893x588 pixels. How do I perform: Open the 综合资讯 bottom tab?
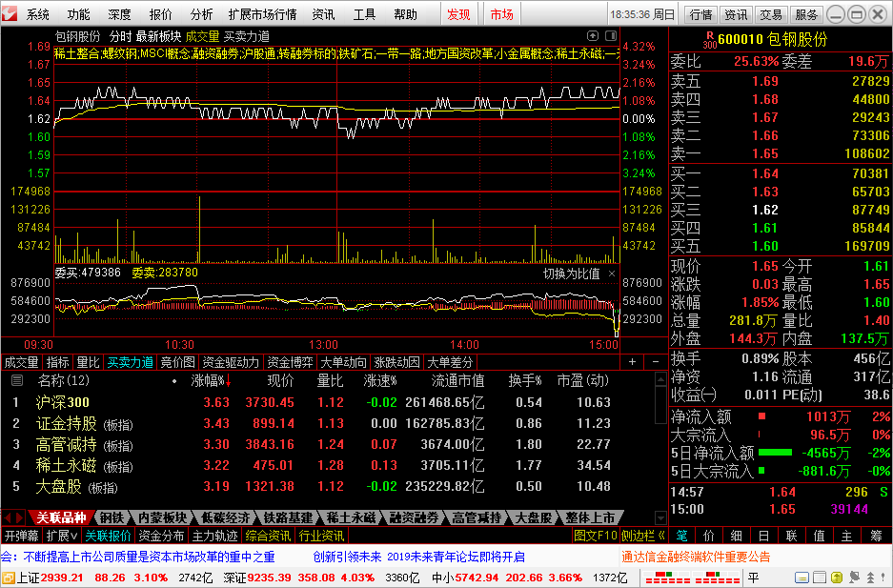(x=268, y=536)
